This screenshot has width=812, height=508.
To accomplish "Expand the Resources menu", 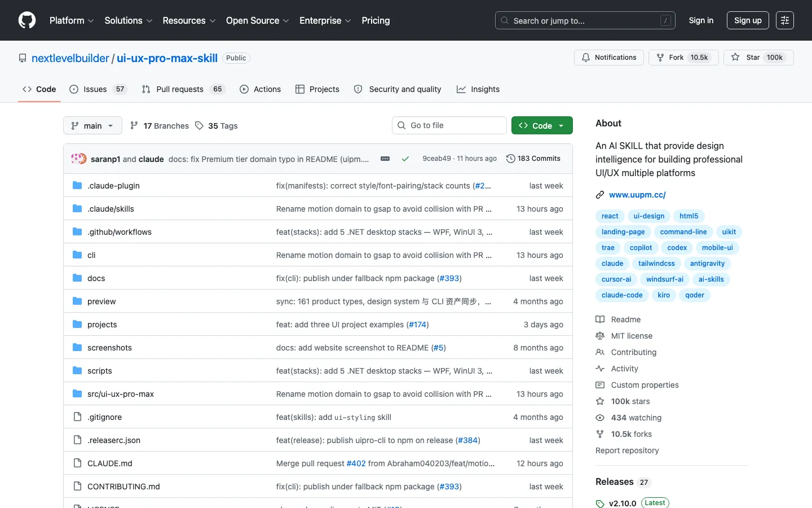I will tap(189, 20).
